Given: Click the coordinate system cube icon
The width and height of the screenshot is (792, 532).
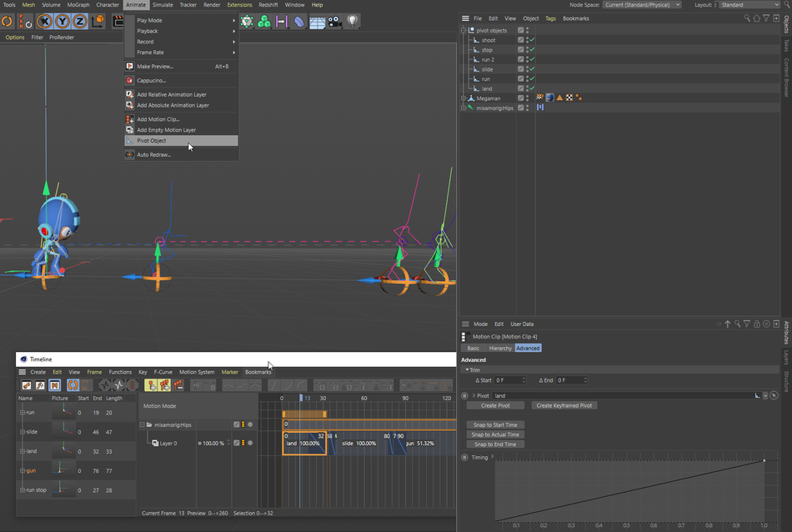Looking at the screenshot, I should 98,21.
